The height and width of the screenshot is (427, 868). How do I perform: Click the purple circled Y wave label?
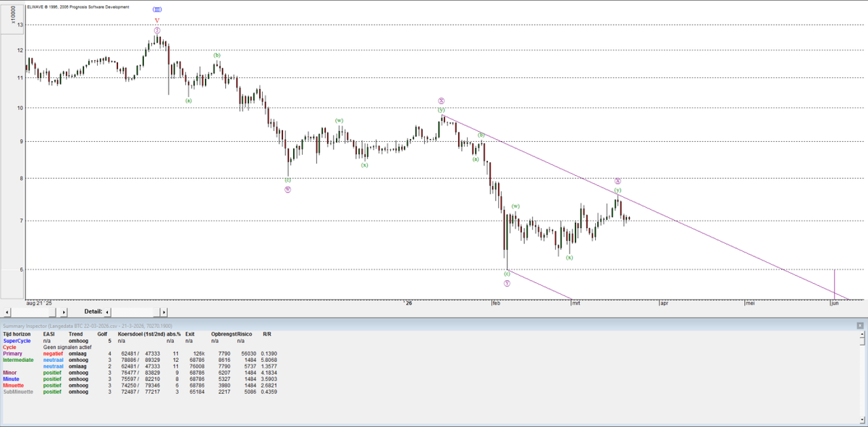507,283
